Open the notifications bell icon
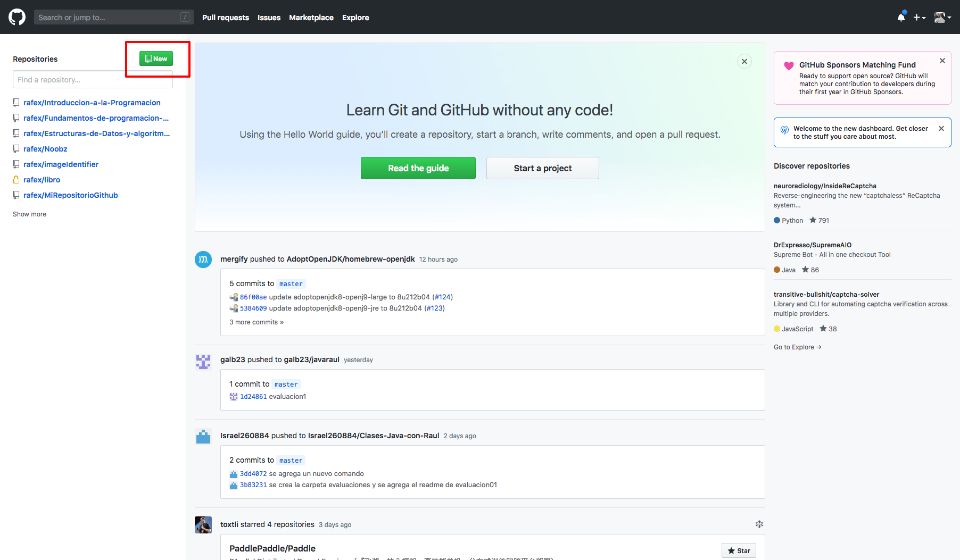 [900, 17]
